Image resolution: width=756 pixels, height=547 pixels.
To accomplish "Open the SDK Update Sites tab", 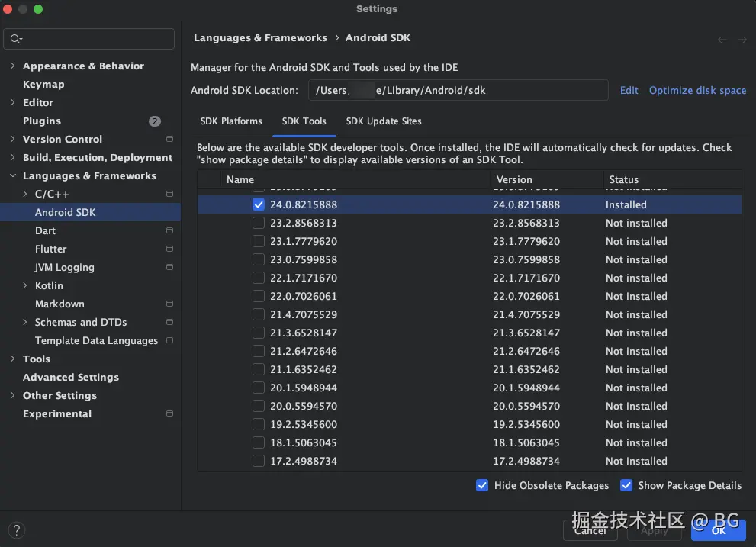I will (384, 121).
